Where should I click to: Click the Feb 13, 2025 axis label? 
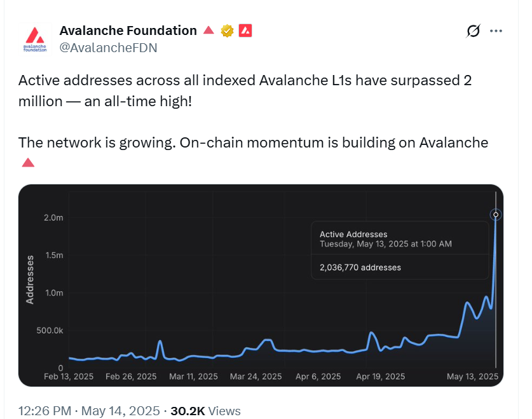pos(69,376)
